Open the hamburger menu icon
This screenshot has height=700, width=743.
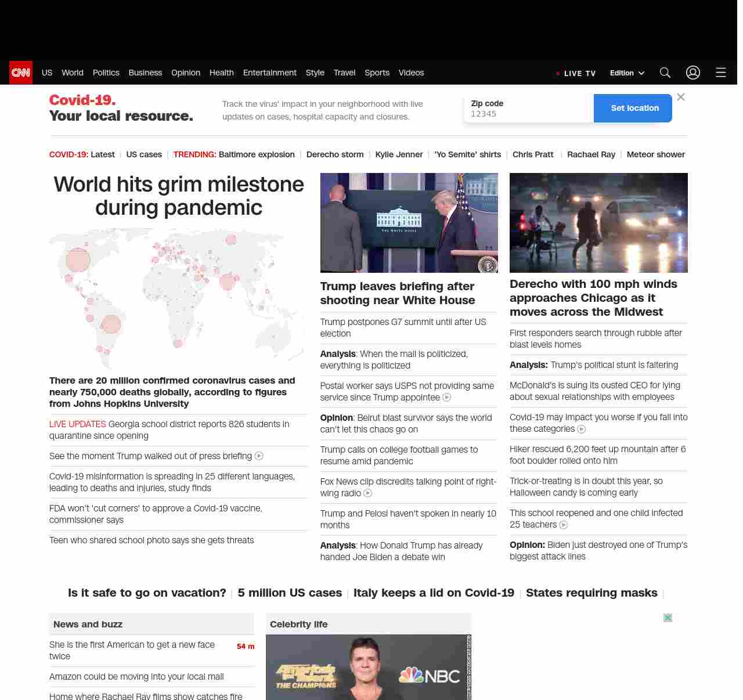(x=720, y=73)
